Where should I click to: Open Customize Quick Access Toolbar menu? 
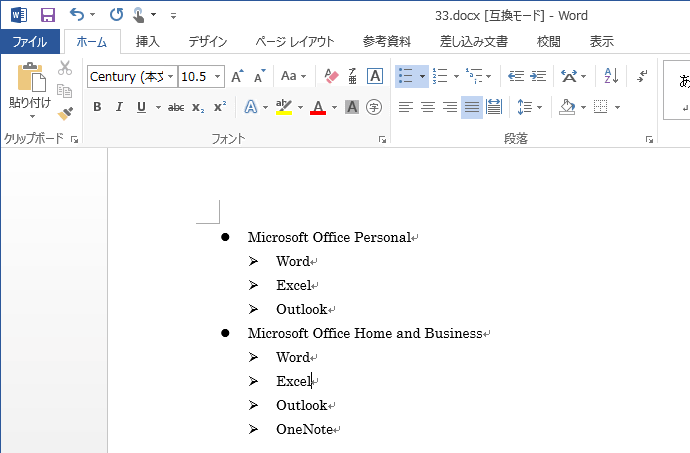tap(173, 16)
